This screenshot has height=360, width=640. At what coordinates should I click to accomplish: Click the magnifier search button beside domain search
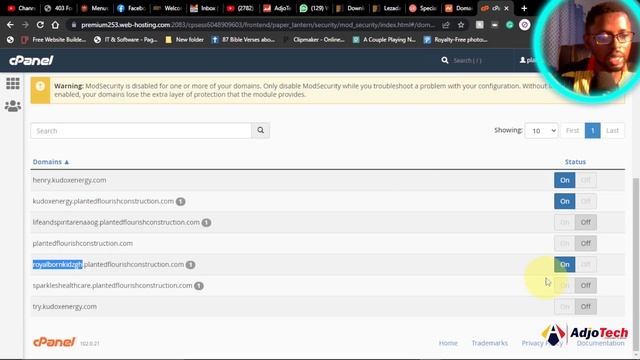(260, 131)
